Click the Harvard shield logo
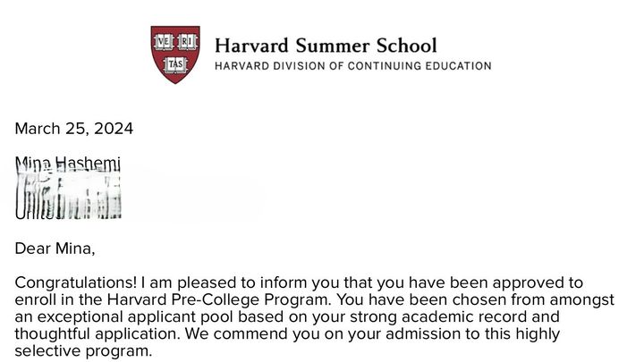The image size is (644, 362). [x=174, y=55]
